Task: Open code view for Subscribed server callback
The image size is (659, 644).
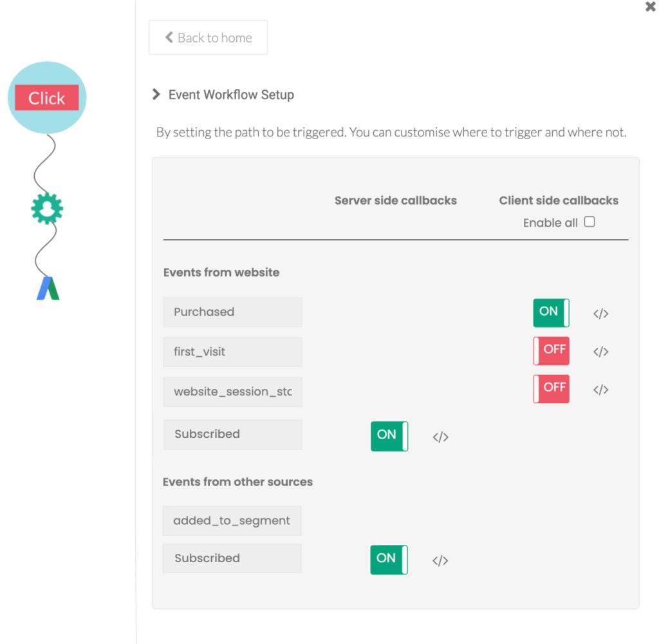Action: 440,437
